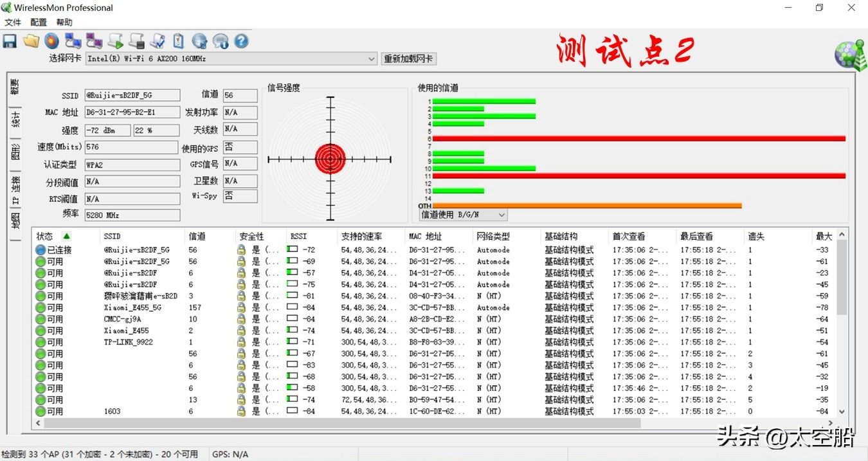Click the script icon with blue checkmark
Screen dimensions: 868x461
click(x=157, y=42)
